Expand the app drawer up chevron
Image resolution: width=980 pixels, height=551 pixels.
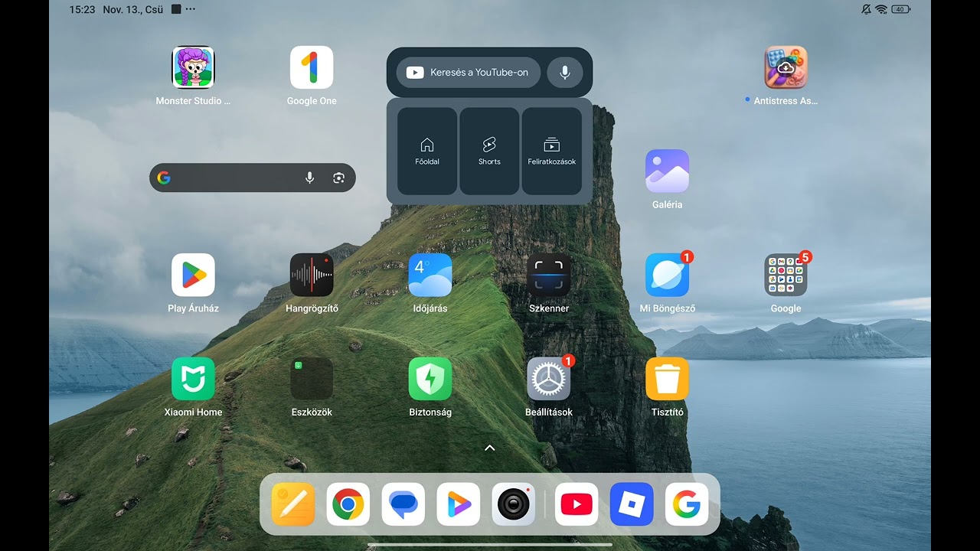point(490,448)
